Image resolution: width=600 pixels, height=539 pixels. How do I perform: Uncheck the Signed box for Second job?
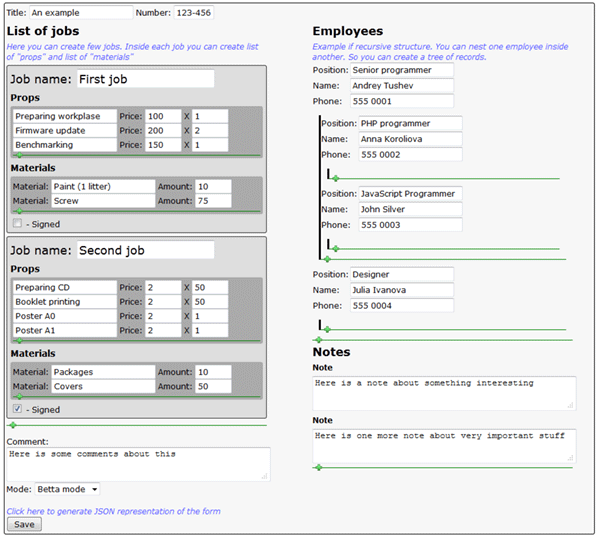(x=17, y=409)
